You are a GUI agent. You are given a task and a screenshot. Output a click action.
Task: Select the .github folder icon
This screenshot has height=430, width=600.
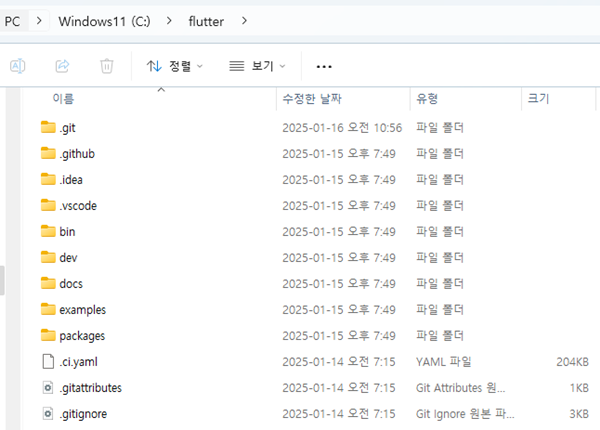coord(48,153)
